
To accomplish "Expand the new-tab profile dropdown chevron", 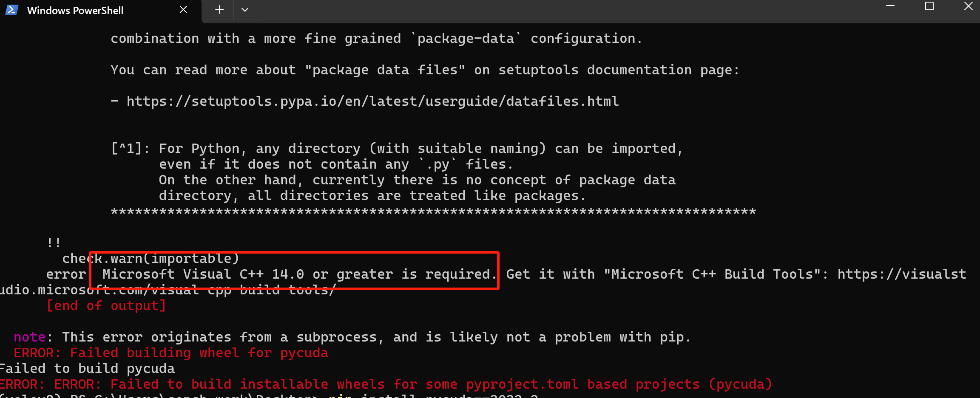I will [x=245, y=10].
